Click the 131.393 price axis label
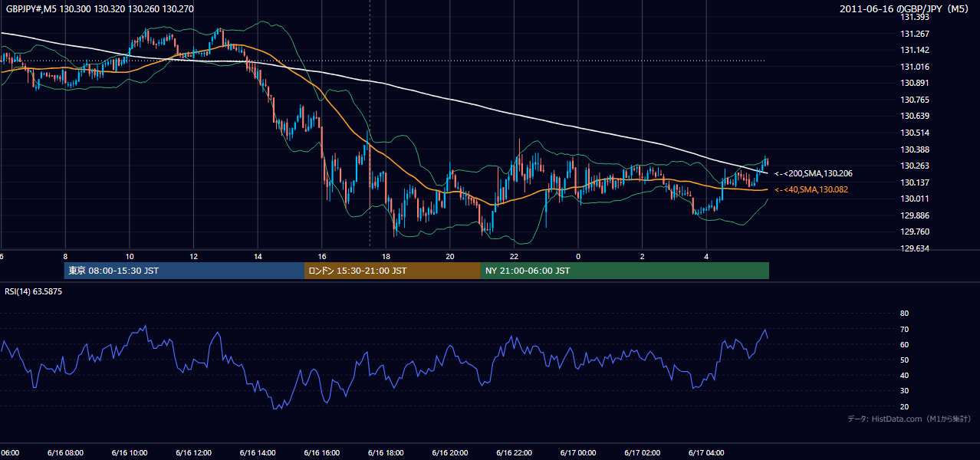The width and height of the screenshot is (980, 460). 915,17
